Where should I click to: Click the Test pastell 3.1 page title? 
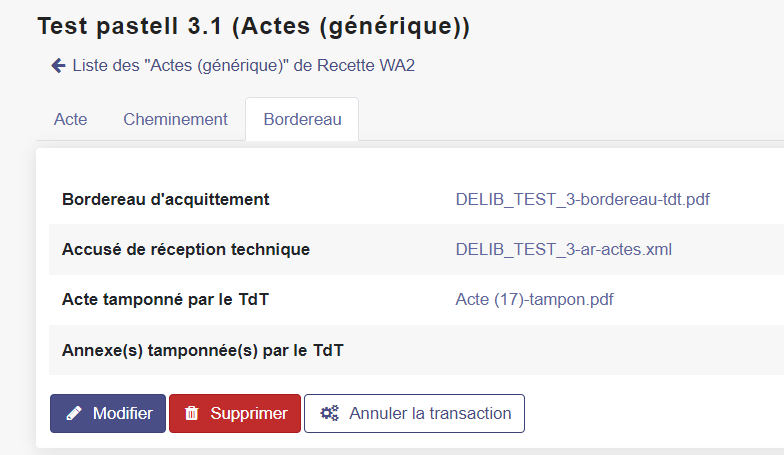click(x=253, y=27)
